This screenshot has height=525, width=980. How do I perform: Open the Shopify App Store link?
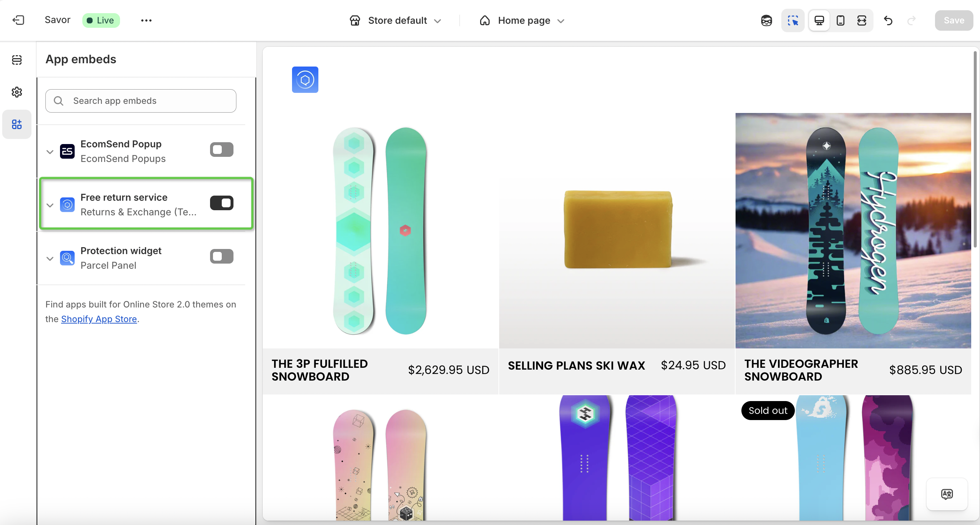(x=99, y=319)
